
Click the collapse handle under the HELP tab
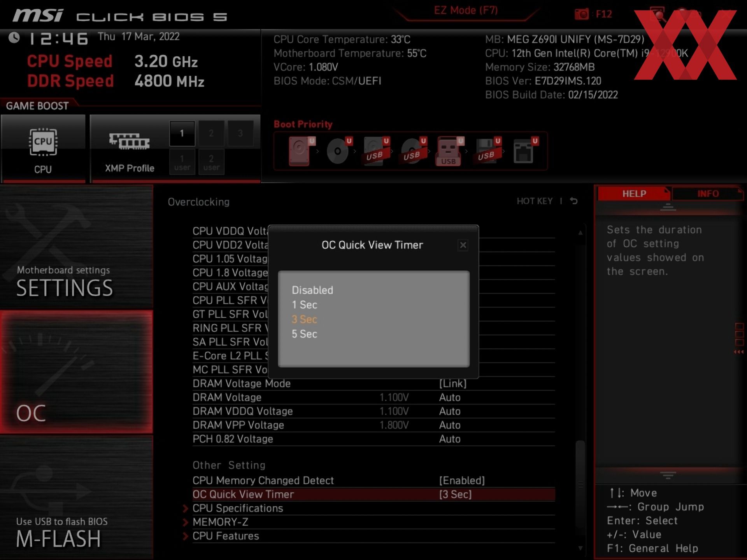(668, 207)
